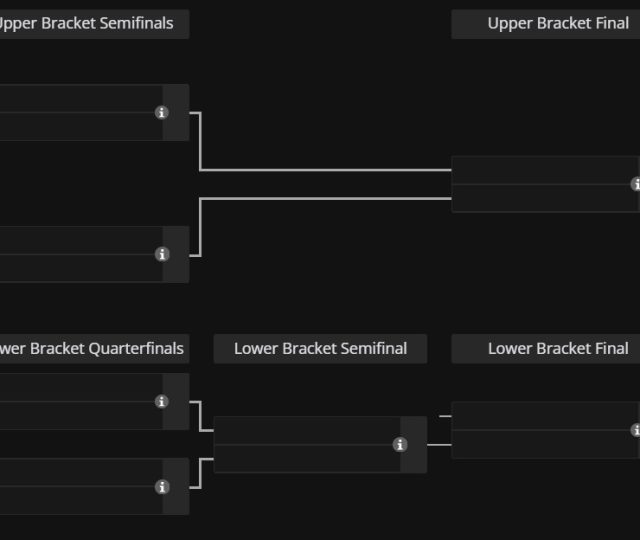The width and height of the screenshot is (640, 540).
Task: Select top team slot in Lower Bracket Semifinal
Action: coord(306,431)
